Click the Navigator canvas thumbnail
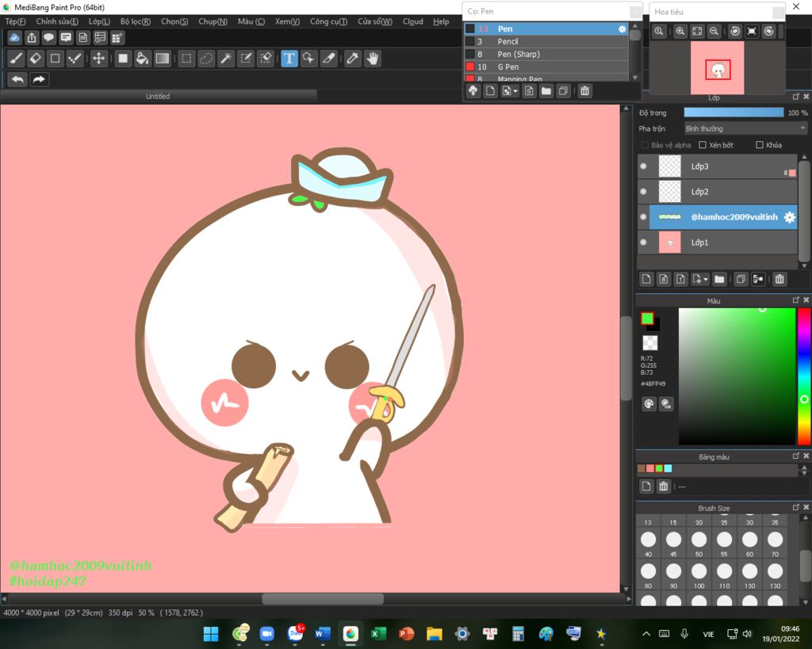812x649 pixels. [717, 68]
